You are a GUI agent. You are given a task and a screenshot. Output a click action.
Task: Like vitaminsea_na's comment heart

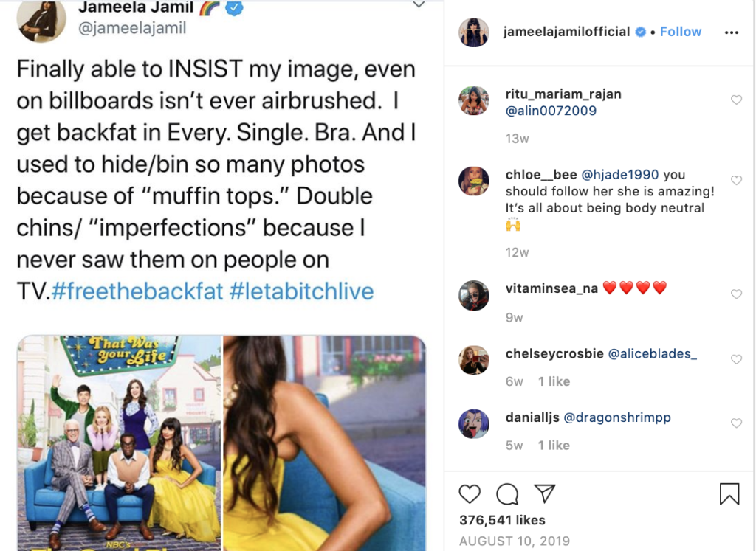pyautogui.click(x=736, y=294)
